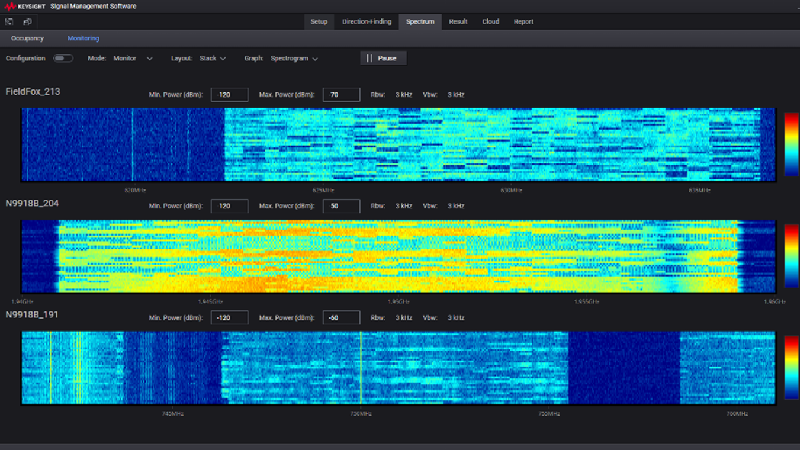Click the FieldFox_213 spectrogram plot
Image resolution: width=800 pixels, height=450 pixels.
click(398, 144)
